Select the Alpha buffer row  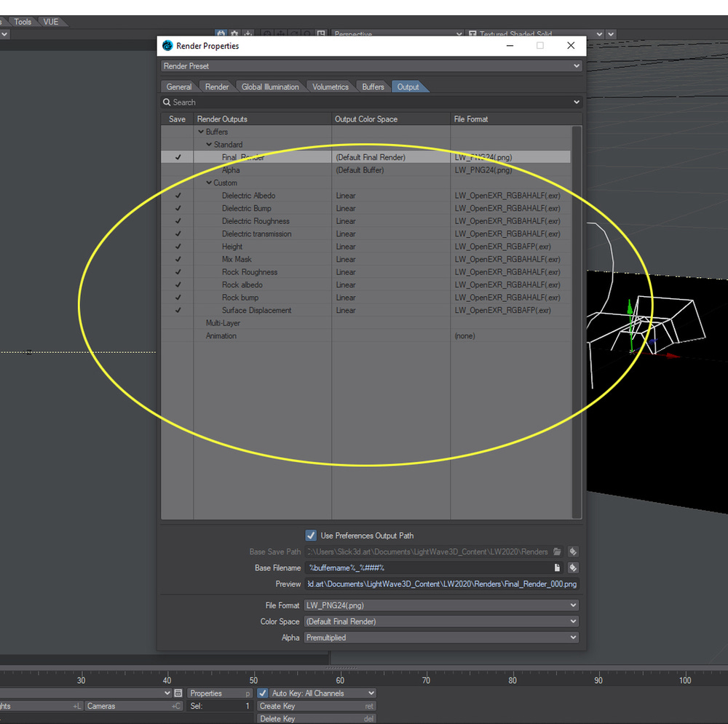click(366, 170)
